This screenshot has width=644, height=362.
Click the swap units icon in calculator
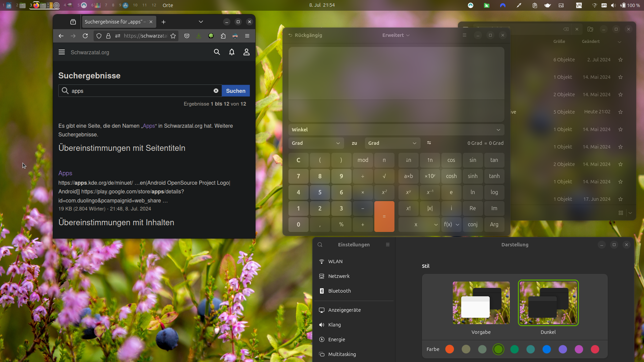pos(429,143)
